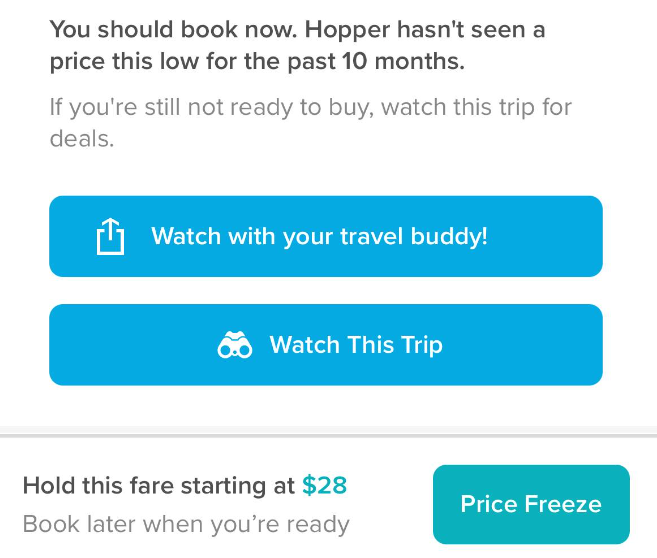Tap the word 'deals.' in the grey hint

click(x=82, y=138)
